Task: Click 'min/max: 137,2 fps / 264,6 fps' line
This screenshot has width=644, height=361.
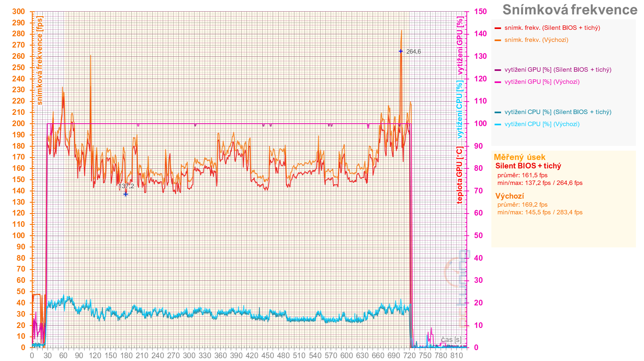Action: point(540,183)
